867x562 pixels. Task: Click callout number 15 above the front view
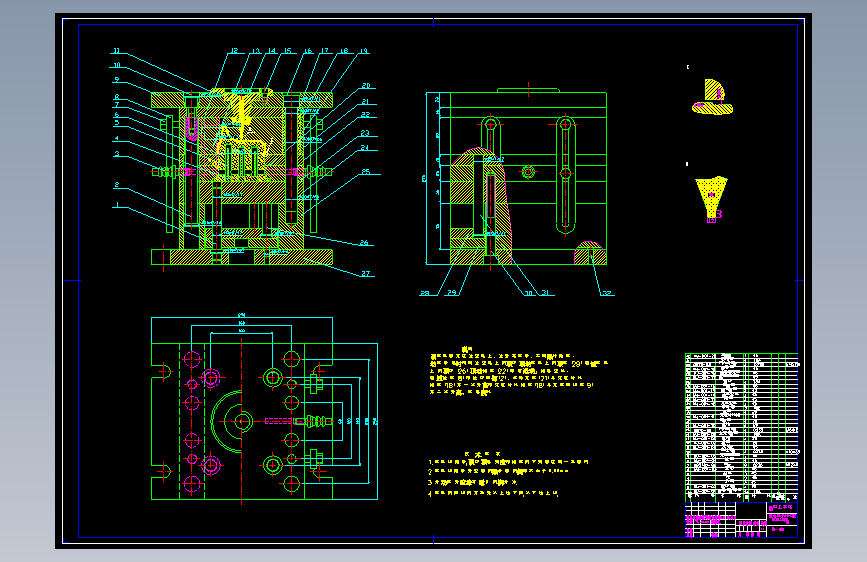288,51
